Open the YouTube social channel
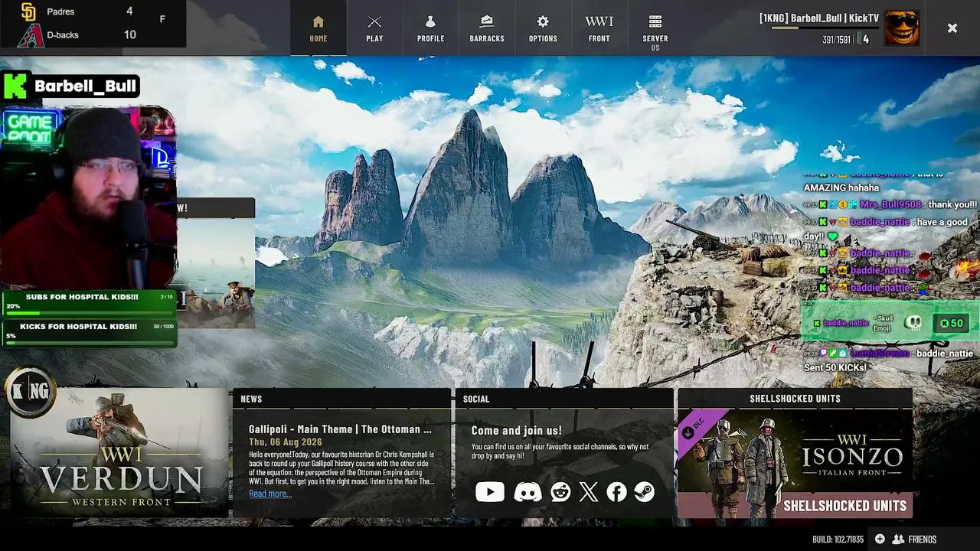980x551 pixels. coord(490,492)
